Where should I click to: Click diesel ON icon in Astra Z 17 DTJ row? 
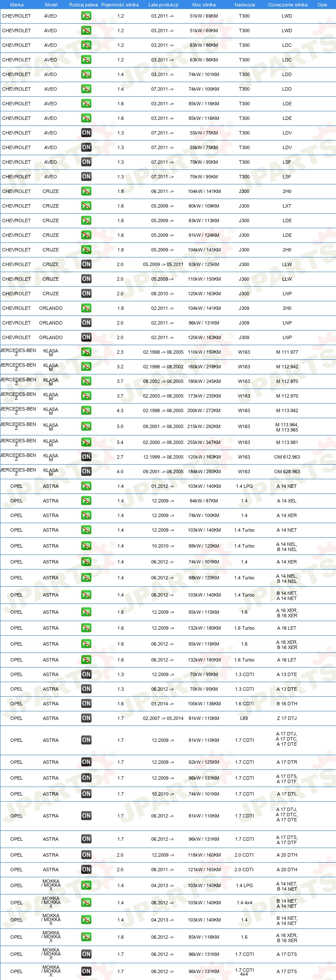click(86, 718)
